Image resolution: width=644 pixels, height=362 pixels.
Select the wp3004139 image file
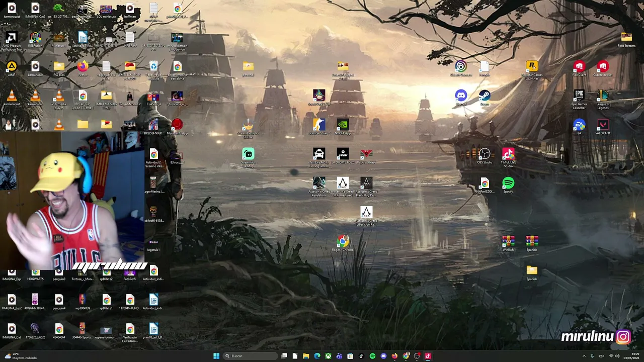tap(83, 302)
